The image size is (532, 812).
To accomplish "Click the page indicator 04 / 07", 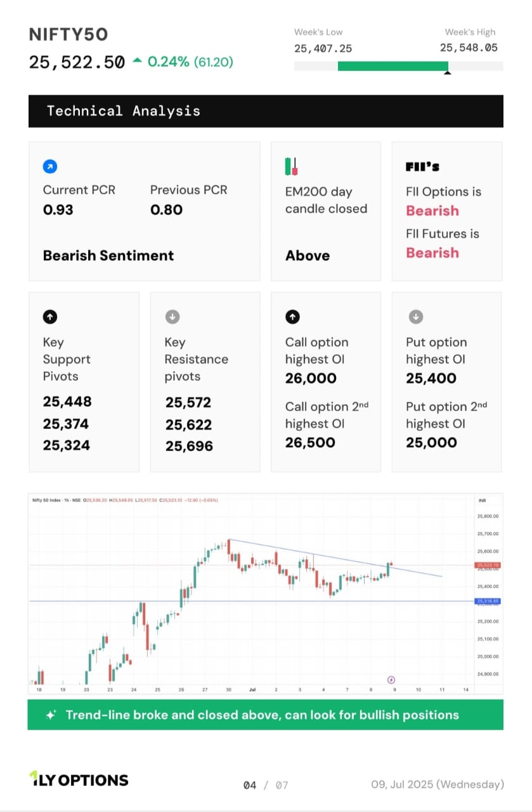I will pos(266,785).
